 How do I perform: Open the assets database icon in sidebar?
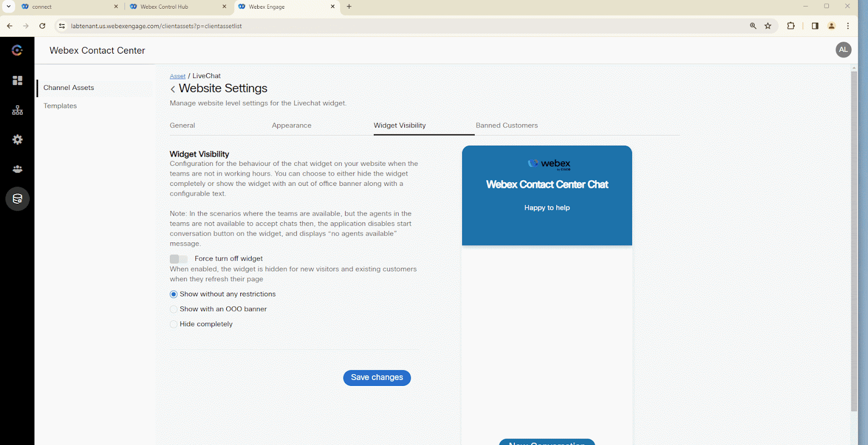tap(17, 199)
